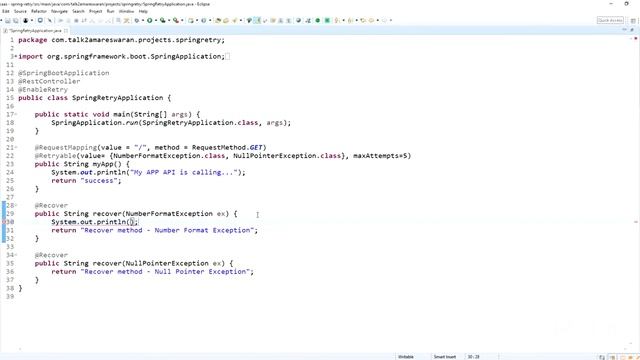
Task: Open the dropdown arrow beside the Run icon
Action: point(156,20)
